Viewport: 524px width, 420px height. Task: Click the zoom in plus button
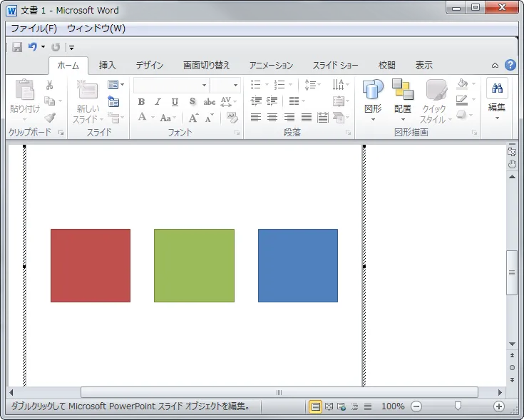click(499, 406)
